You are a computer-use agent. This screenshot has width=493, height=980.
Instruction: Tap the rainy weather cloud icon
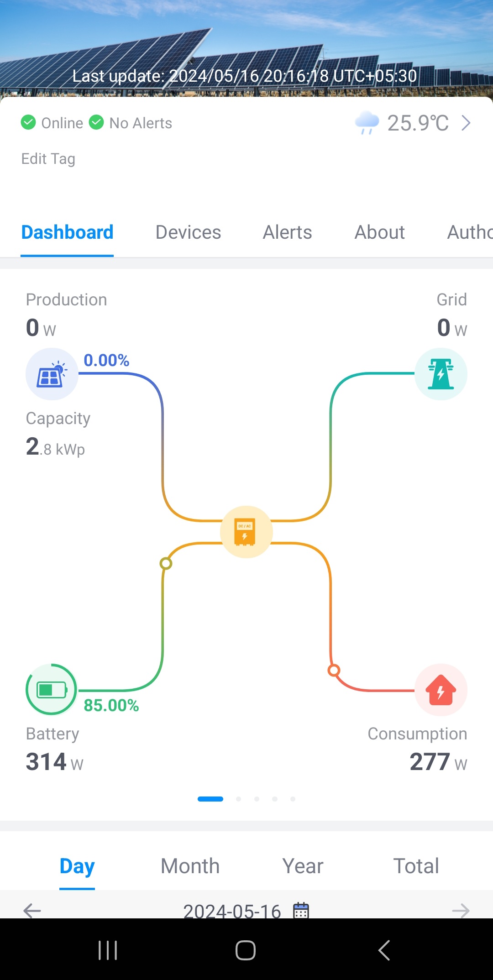pos(367,123)
